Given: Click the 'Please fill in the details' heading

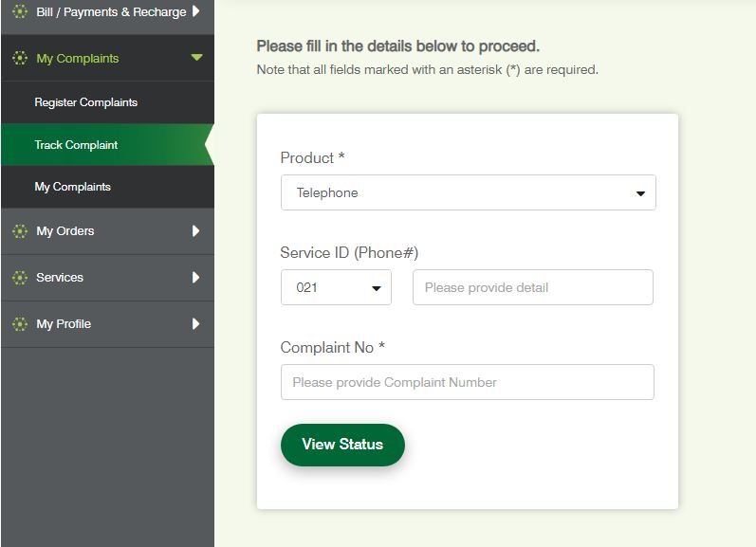Looking at the screenshot, I should pyautogui.click(x=398, y=46).
